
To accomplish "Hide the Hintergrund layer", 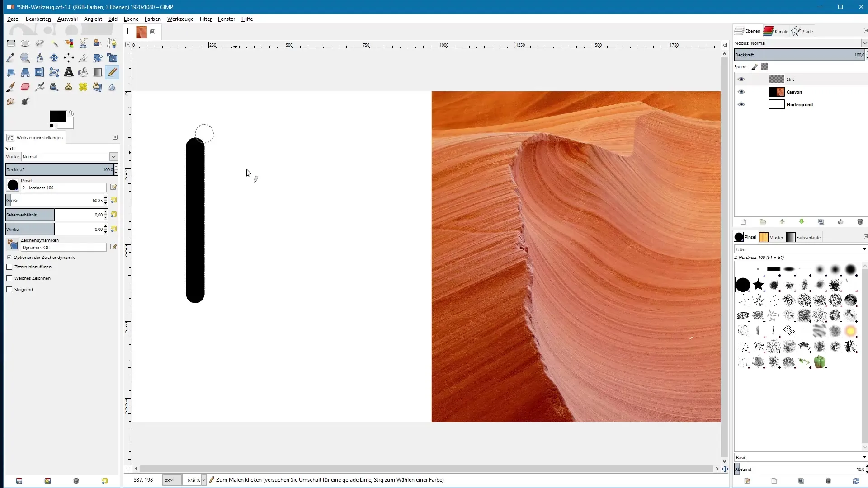I will pos(741,104).
